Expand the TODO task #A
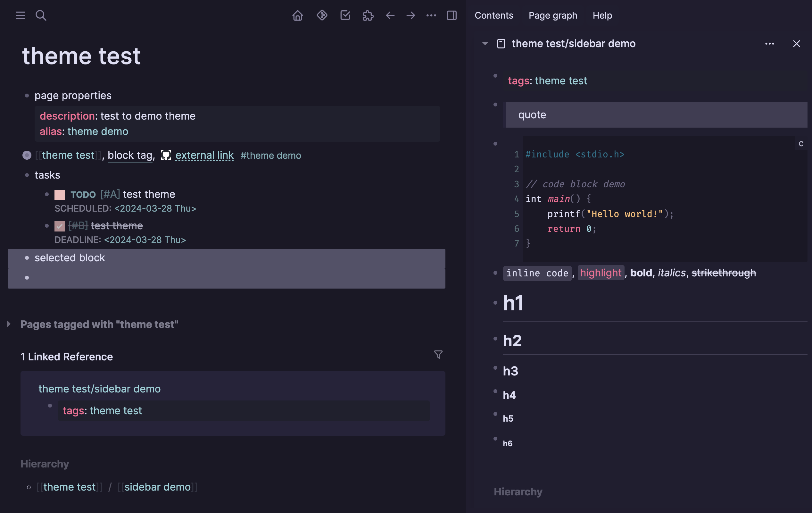 [x=47, y=194]
